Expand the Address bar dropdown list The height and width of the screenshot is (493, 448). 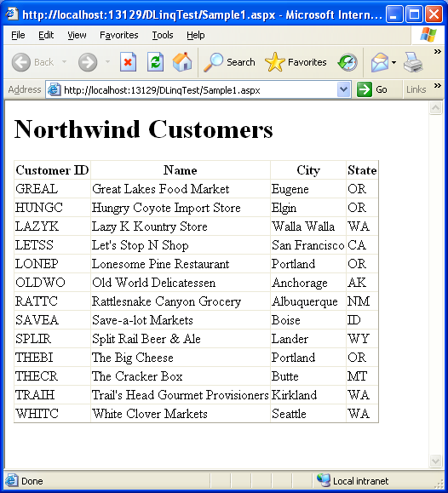[x=343, y=89]
